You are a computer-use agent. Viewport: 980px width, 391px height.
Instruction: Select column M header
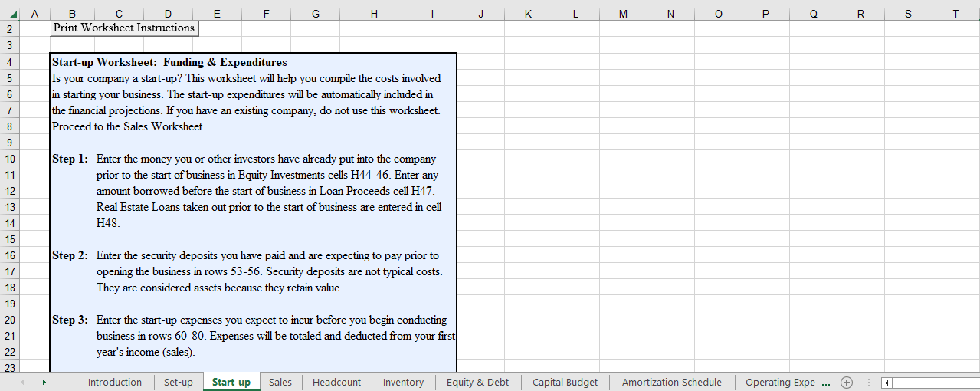tap(623, 13)
